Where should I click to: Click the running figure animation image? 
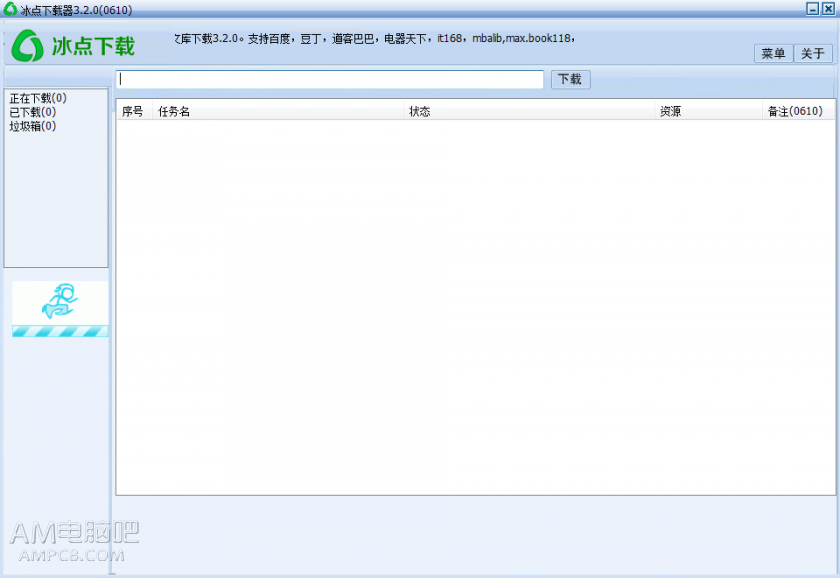(x=60, y=302)
